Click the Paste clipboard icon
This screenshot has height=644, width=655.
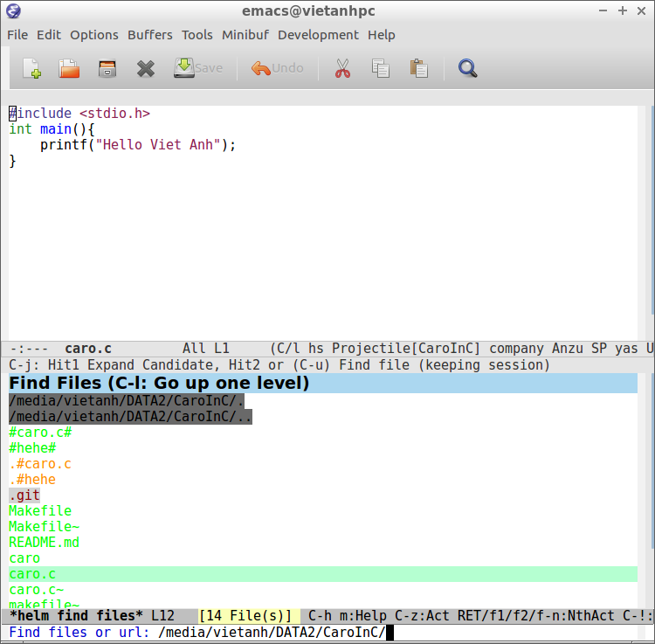pos(418,68)
